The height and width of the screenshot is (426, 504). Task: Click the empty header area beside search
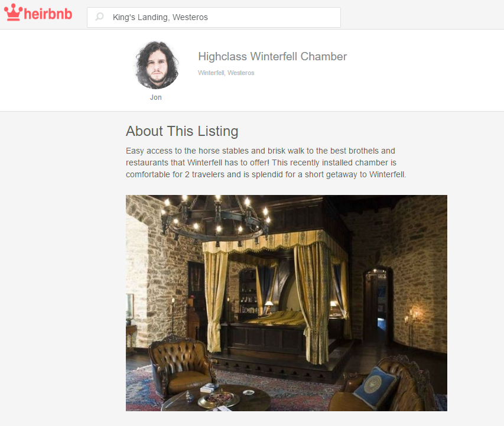tap(422, 15)
